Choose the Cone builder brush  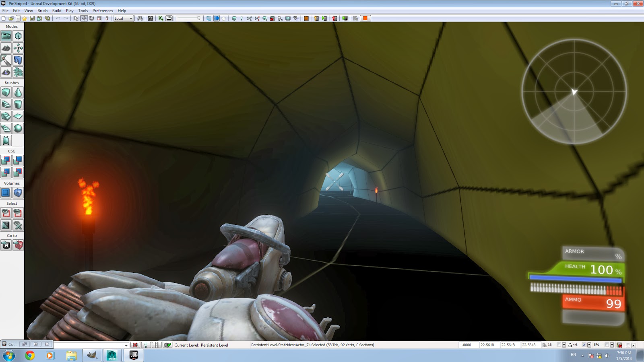pyautogui.click(x=18, y=92)
